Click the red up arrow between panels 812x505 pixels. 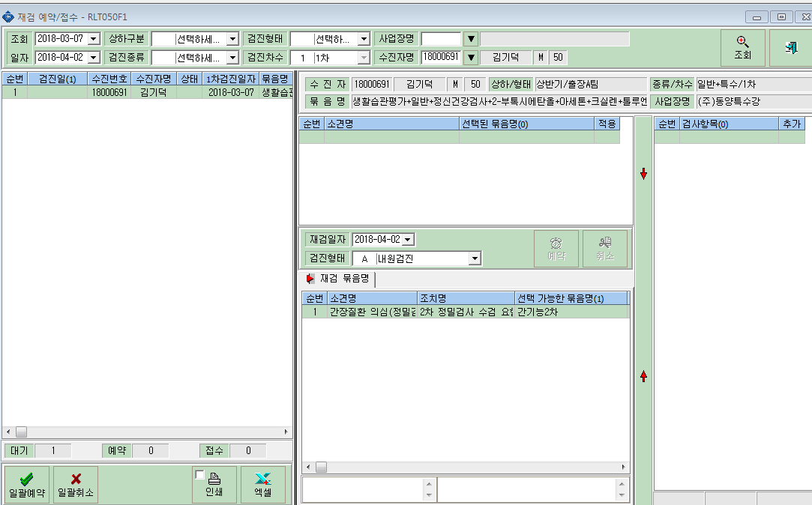tap(644, 376)
